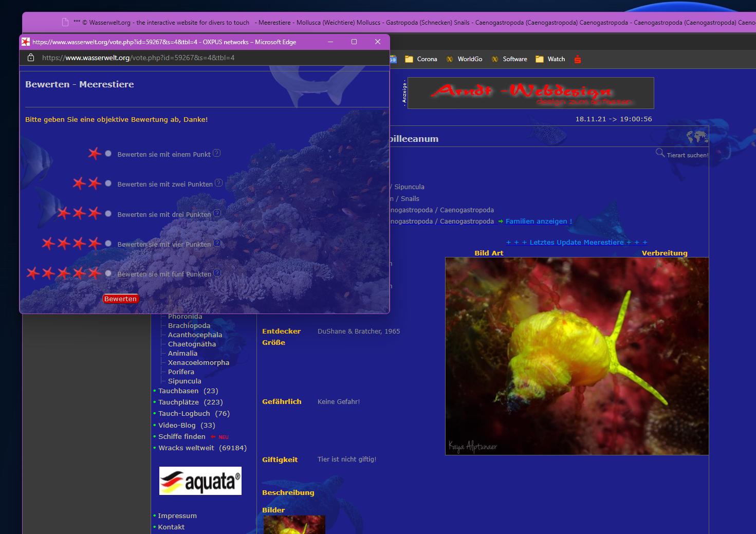Open the Watch bookmarks folder
Screen dimensions: 756x534
(x=550, y=59)
